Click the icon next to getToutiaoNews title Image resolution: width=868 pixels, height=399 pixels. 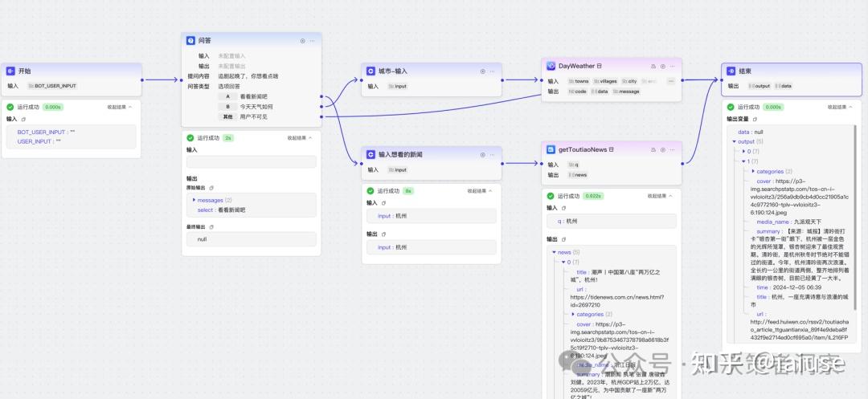coord(612,150)
